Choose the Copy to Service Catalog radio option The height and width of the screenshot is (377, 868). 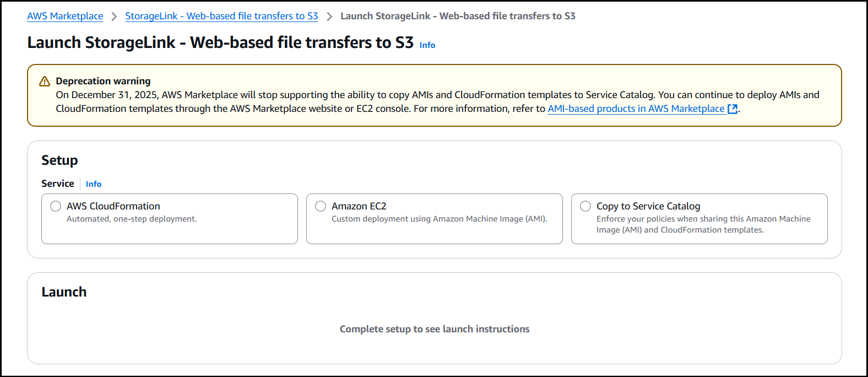tap(585, 206)
